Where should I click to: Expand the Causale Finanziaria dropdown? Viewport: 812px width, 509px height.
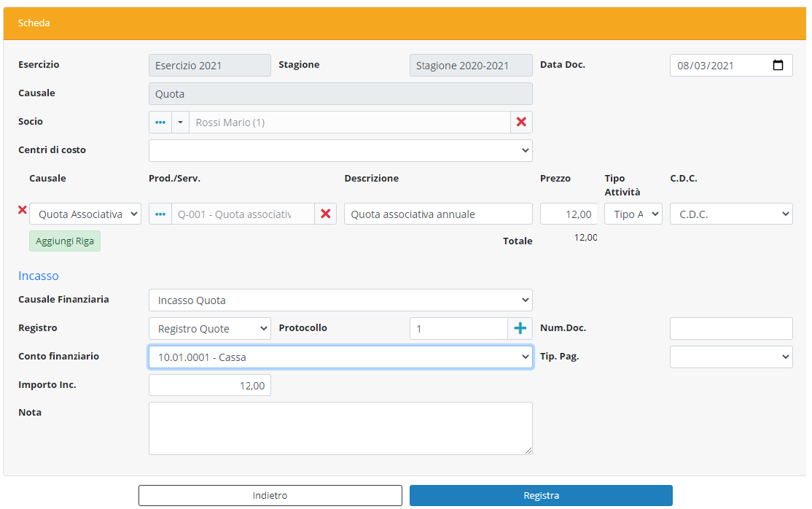(x=340, y=300)
